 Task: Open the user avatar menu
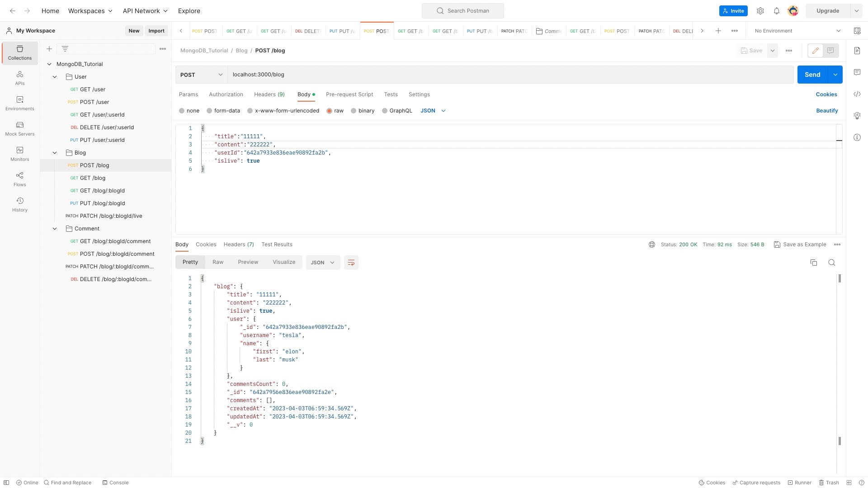pyautogui.click(x=793, y=11)
